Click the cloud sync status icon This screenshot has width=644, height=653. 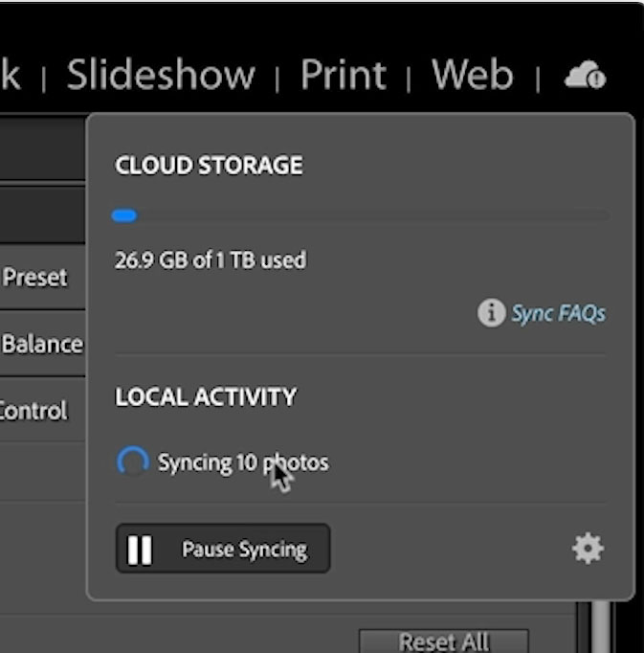tap(585, 75)
